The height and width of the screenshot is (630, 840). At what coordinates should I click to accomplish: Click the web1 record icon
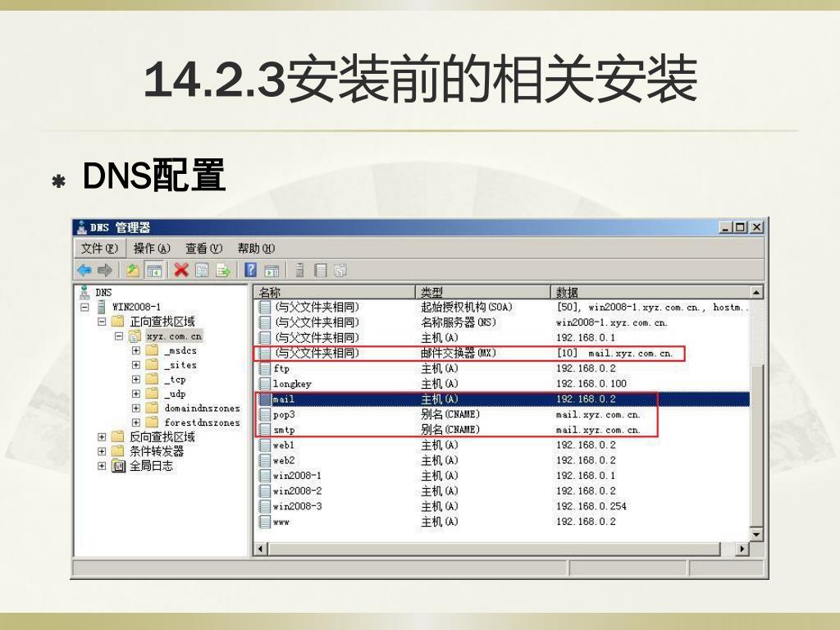point(265,445)
